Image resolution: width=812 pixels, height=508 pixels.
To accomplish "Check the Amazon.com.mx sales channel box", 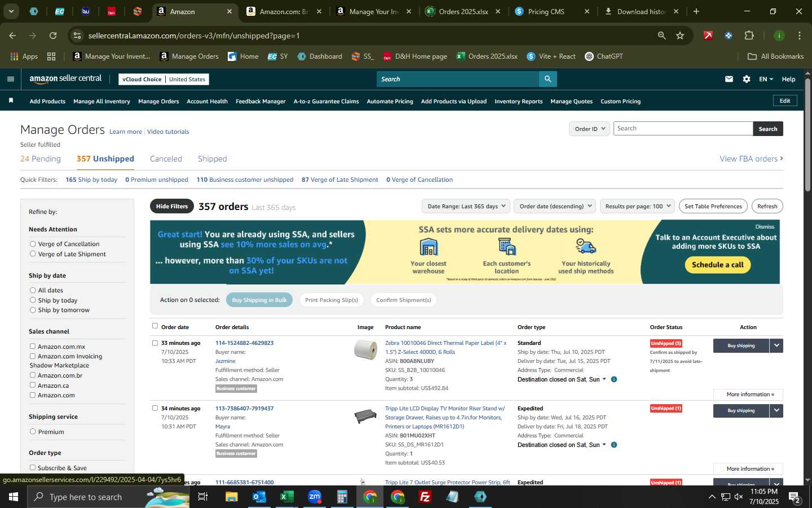I will pyautogui.click(x=33, y=346).
